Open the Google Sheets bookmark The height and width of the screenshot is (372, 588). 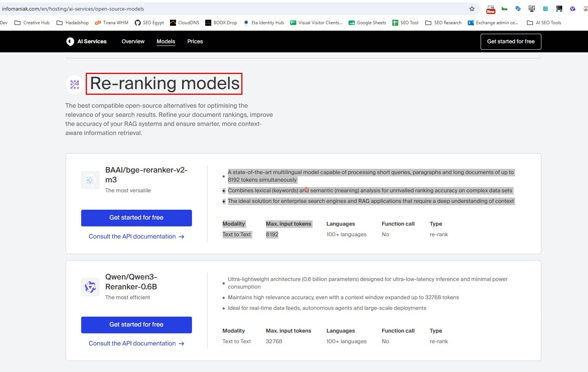click(367, 23)
